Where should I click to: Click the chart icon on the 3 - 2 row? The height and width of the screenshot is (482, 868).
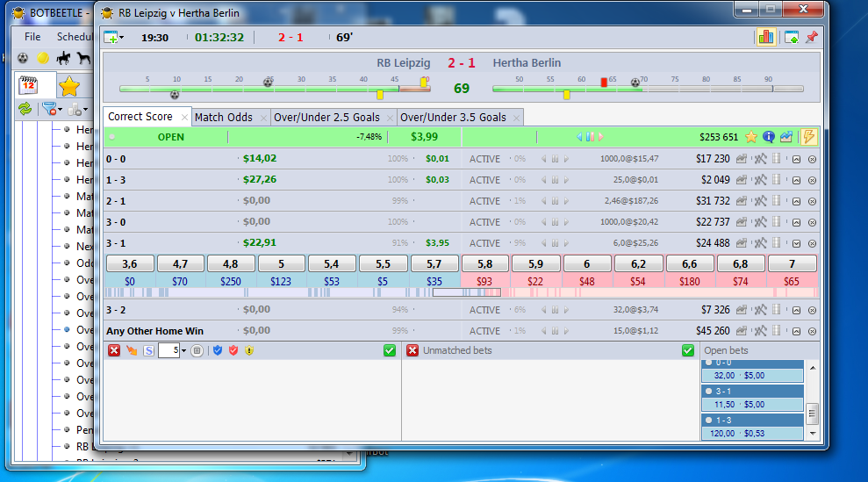pyautogui.click(x=742, y=310)
